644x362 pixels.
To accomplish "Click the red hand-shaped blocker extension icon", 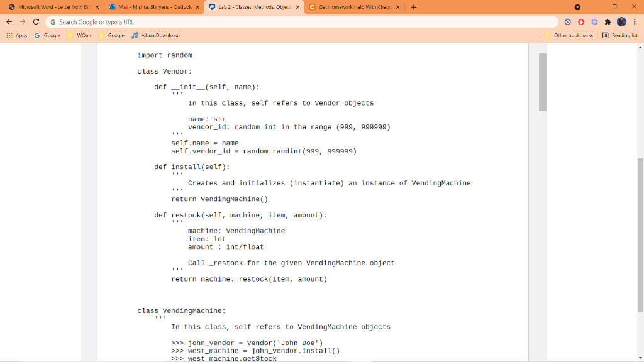I will pos(581,21).
